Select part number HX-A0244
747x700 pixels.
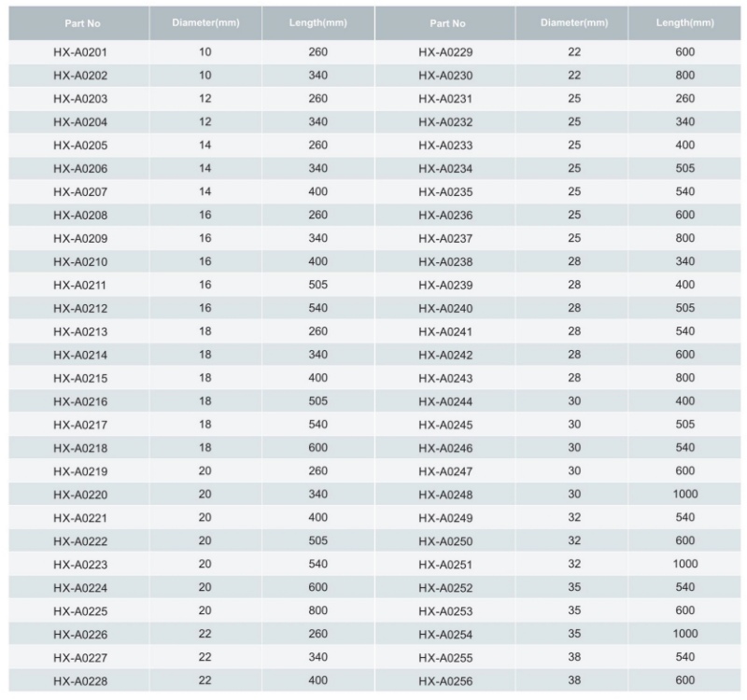(x=445, y=402)
